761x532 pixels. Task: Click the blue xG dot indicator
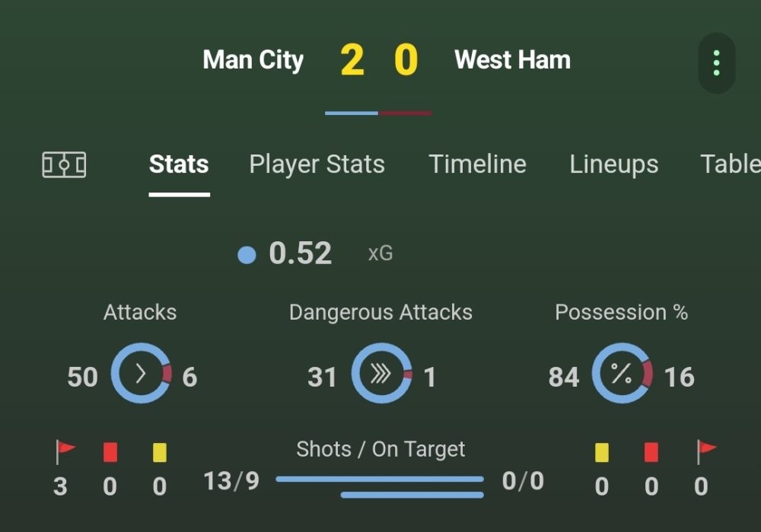tap(247, 254)
